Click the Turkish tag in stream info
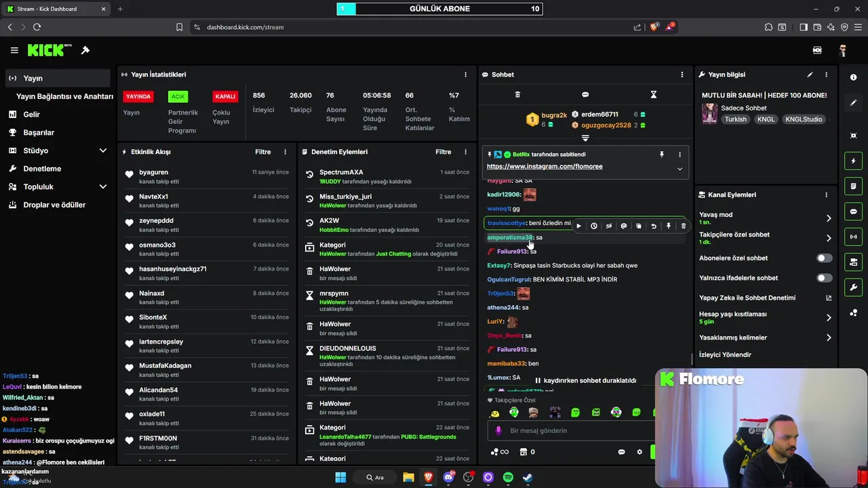This screenshot has width=868, height=488. click(x=735, y=119)
